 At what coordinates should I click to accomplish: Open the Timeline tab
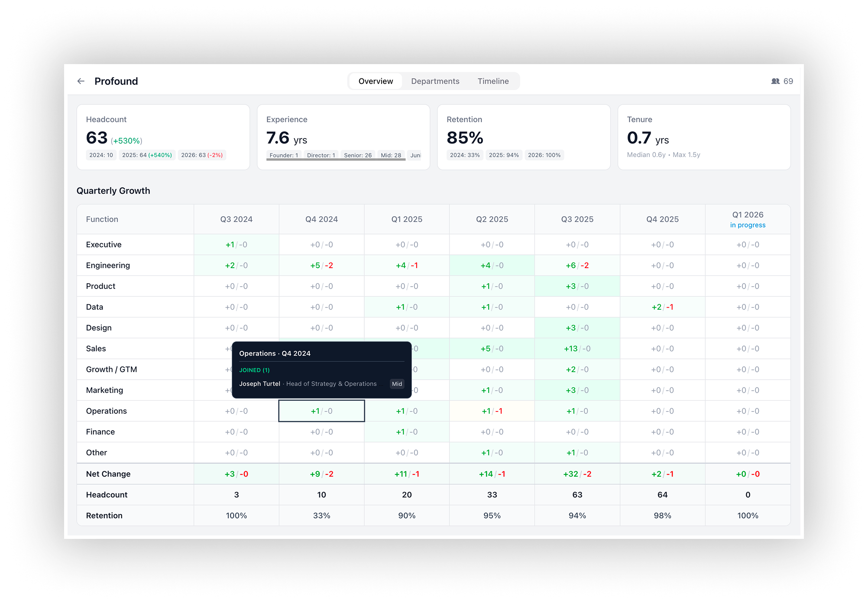coord(493,81)
